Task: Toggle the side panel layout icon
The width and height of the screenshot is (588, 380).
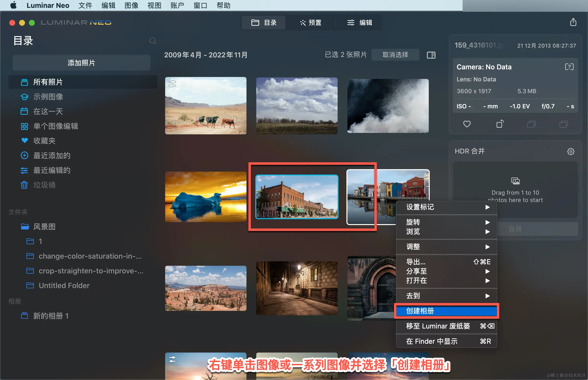Action: coord(431,55)
